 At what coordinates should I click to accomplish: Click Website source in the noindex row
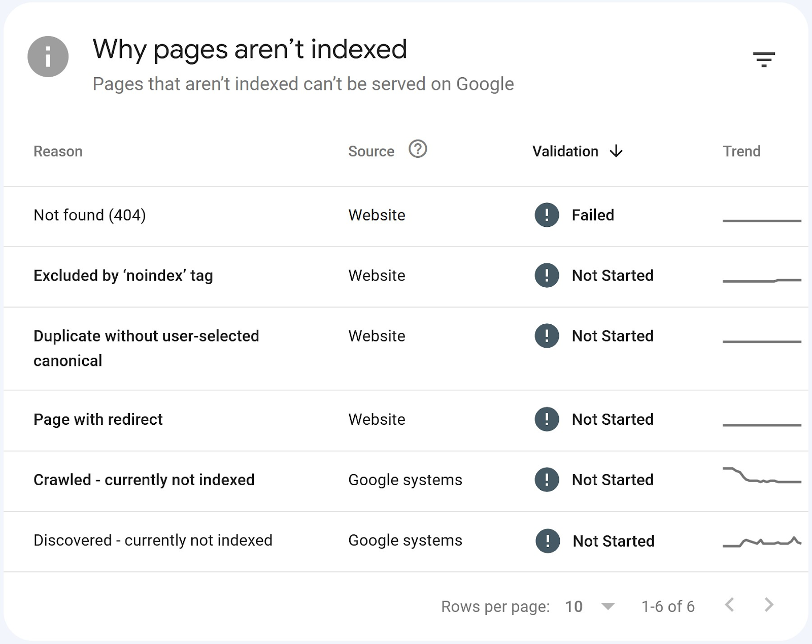377,276
